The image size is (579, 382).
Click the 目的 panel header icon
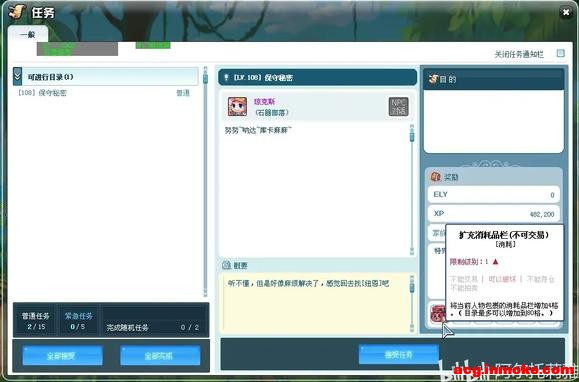pyautogui.click(x=433, y=79)
